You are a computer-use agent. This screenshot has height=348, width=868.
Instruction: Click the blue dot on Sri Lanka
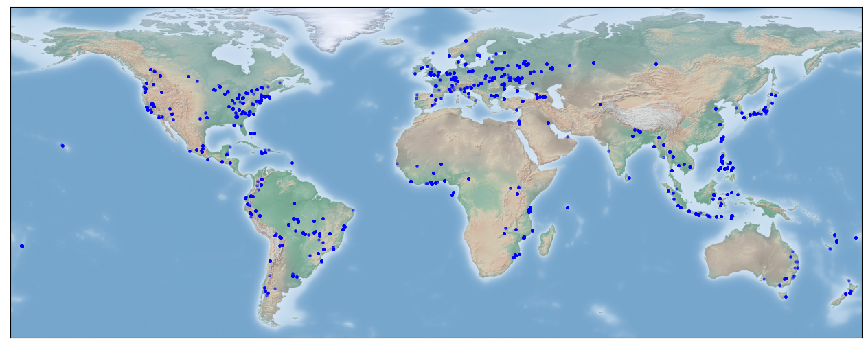pyautogui.click(x=628, y=178)
